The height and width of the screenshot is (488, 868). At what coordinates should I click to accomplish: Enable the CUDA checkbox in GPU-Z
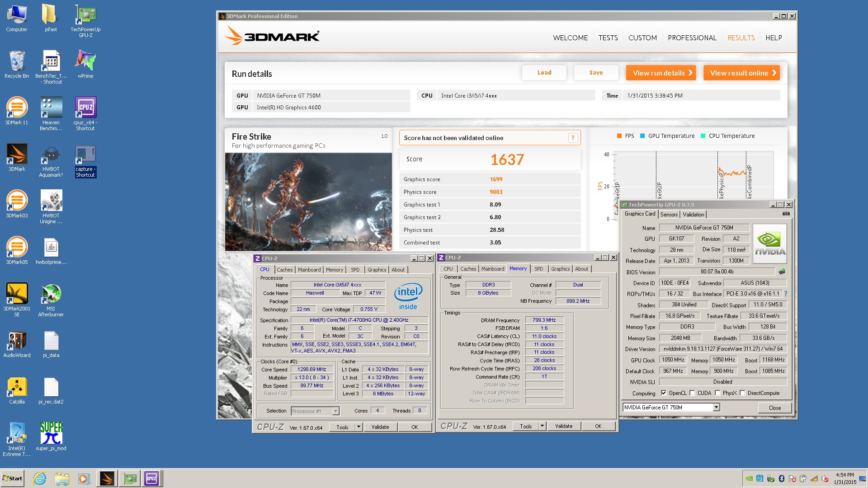[692, 393]
